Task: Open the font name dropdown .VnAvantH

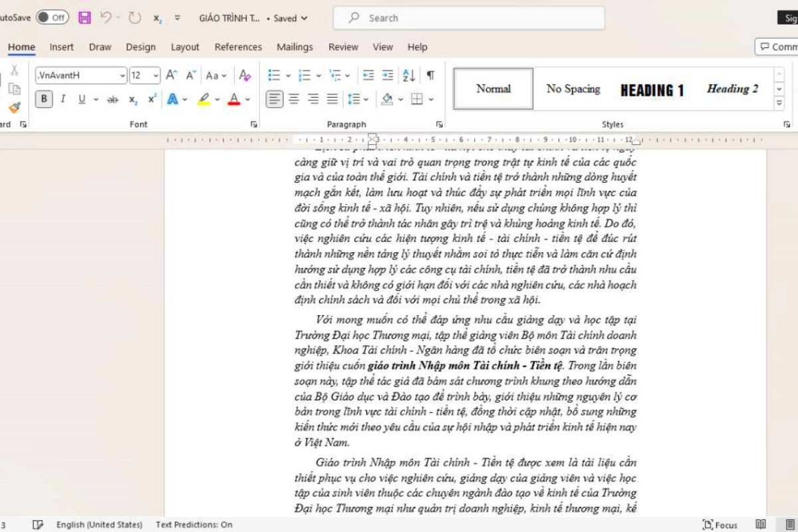Action: (x=122, y=75)
